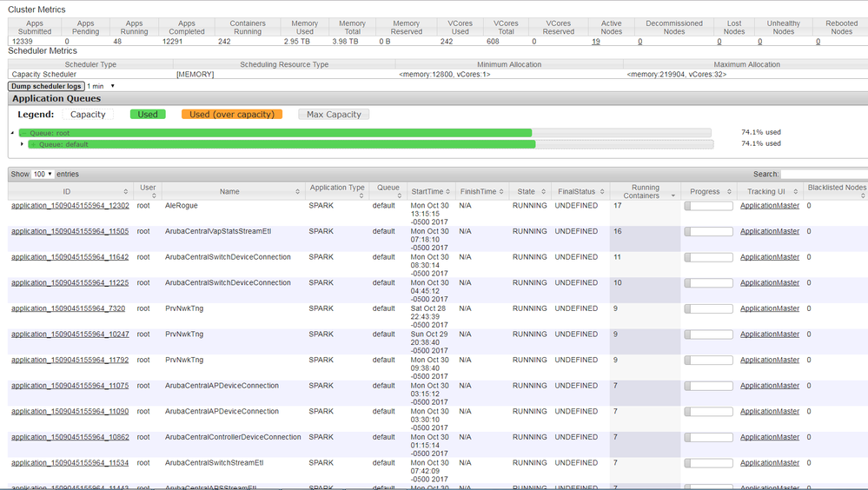Sort table by ID column sort icon
The width and height of the screenshot is (868, 490).
click(x=125, y=192)
